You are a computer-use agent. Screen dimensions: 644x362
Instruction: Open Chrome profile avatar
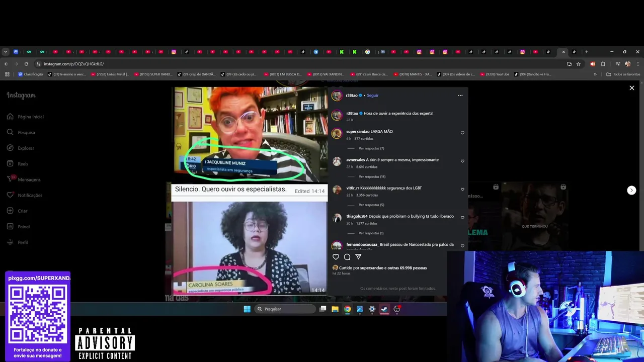(x=627, y=64)
